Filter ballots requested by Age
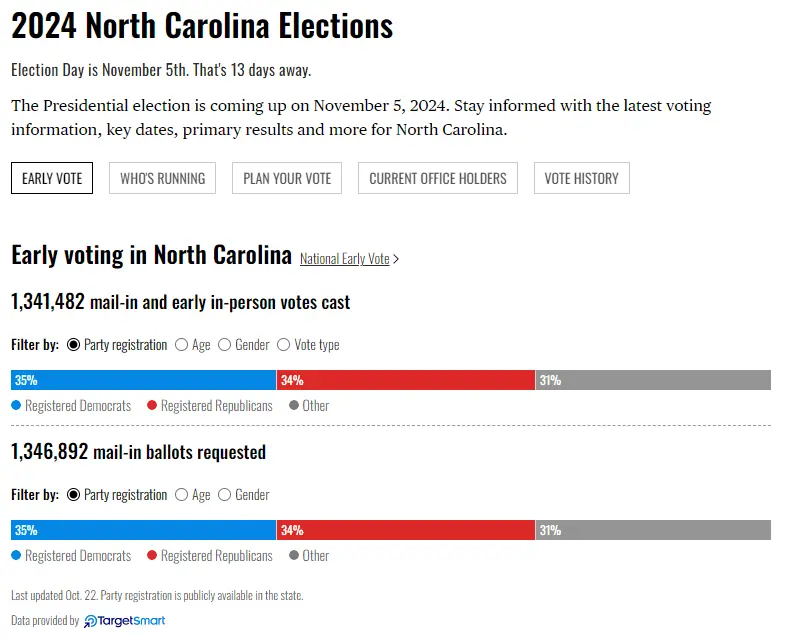The image size is (799, 639). [181, 495]
